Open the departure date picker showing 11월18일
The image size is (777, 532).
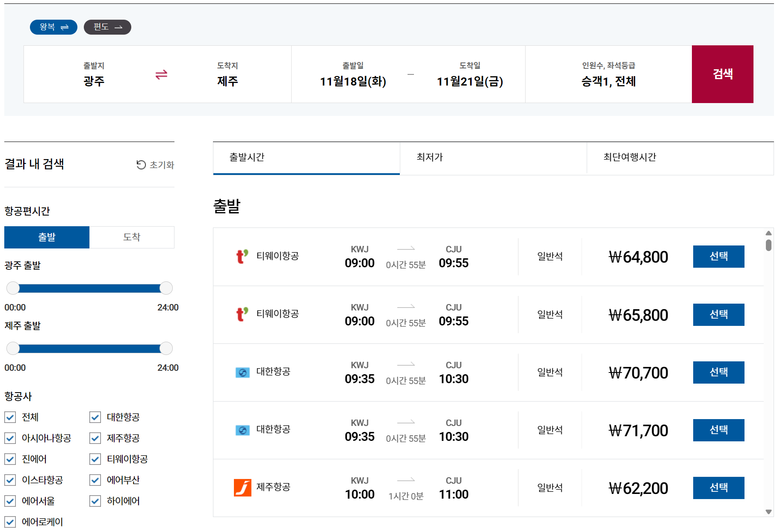tap(354, 82)
